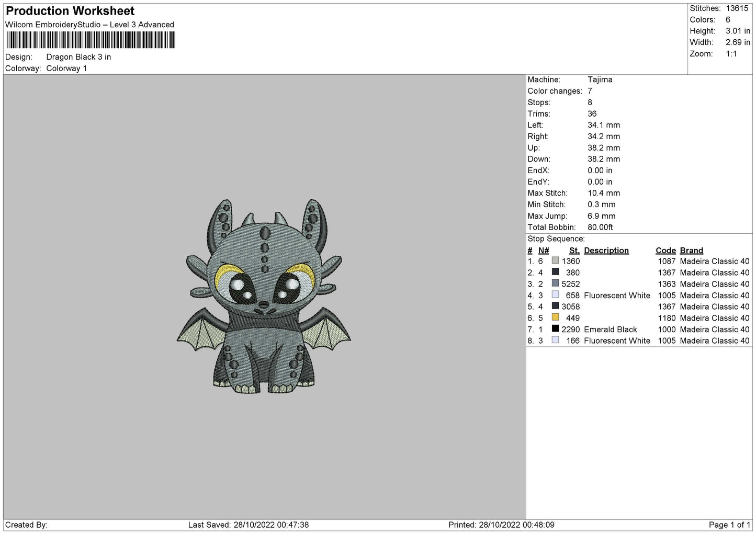Image resolution: width=756 pixels, height=534 pixels.
Task: Click the EndY value 0.00 in
Action: [600, 182]
